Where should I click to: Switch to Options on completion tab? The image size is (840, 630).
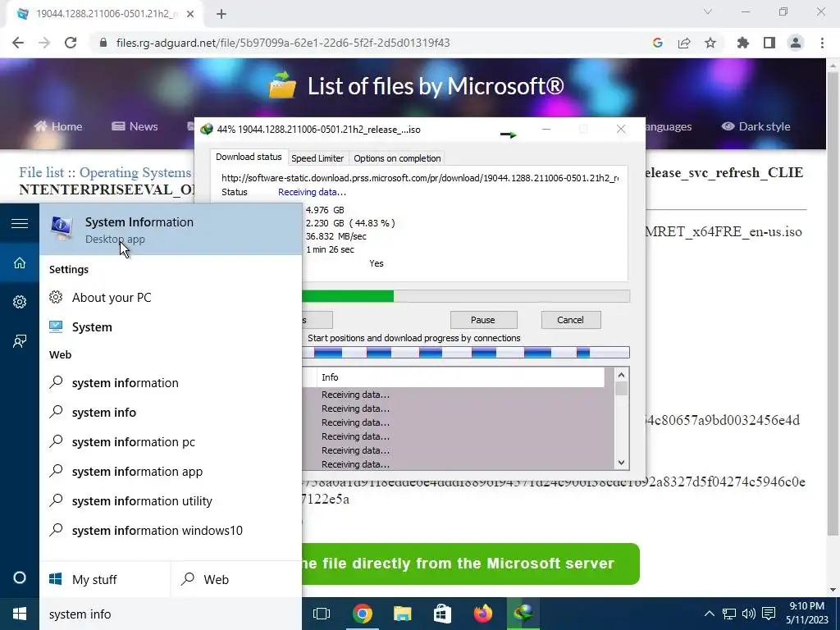click(x=397, y=158)
